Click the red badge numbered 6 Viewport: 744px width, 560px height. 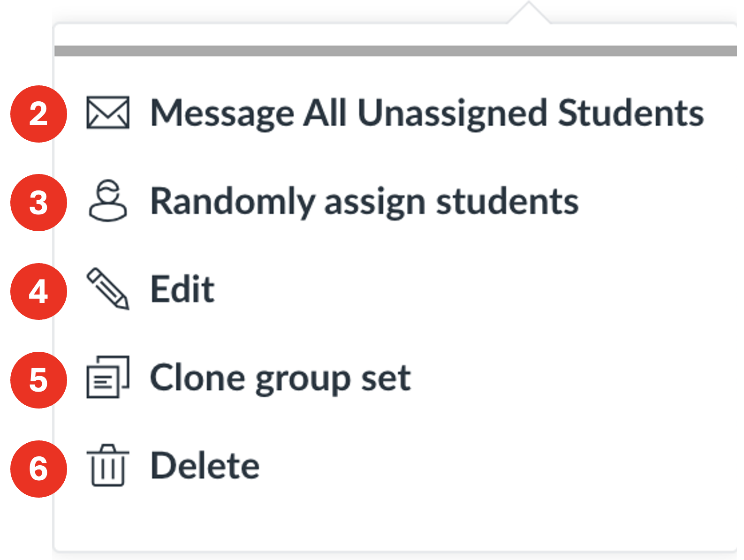click(38, 468)
